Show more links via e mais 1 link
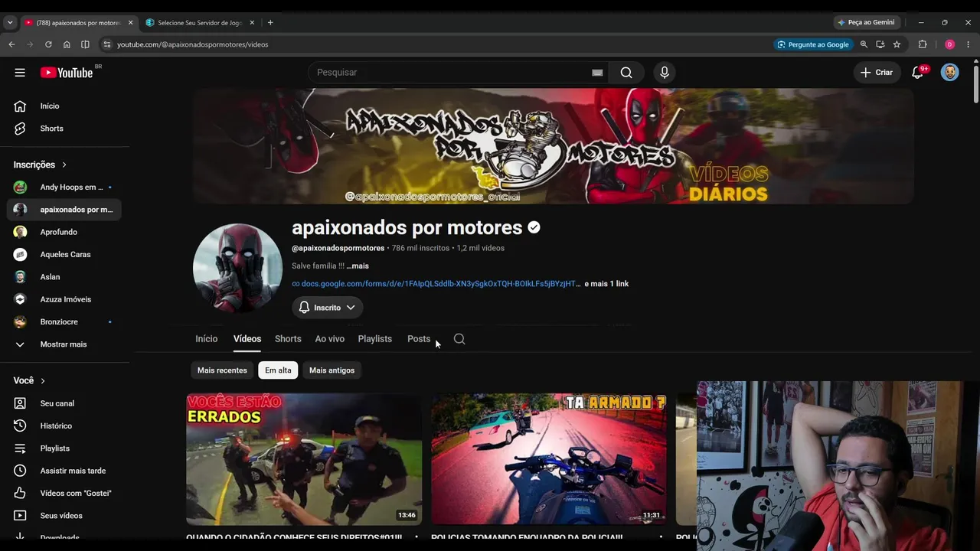 (x=606, y=284)
